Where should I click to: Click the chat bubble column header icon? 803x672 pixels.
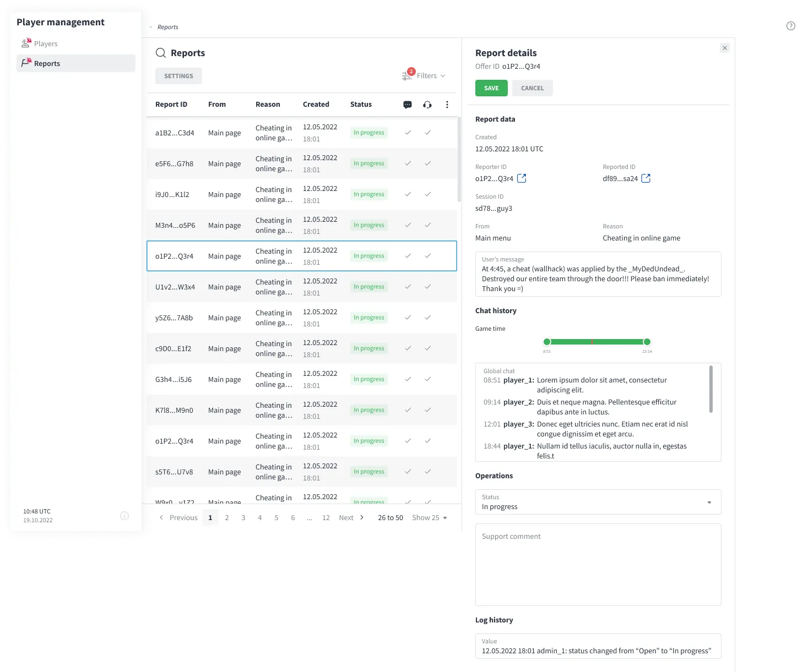(408, 105)
